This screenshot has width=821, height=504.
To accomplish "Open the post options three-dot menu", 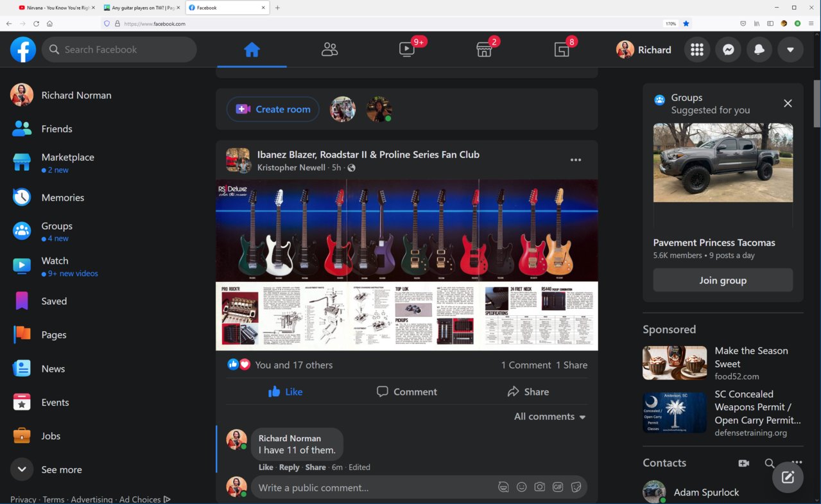I will coord(576,160).
